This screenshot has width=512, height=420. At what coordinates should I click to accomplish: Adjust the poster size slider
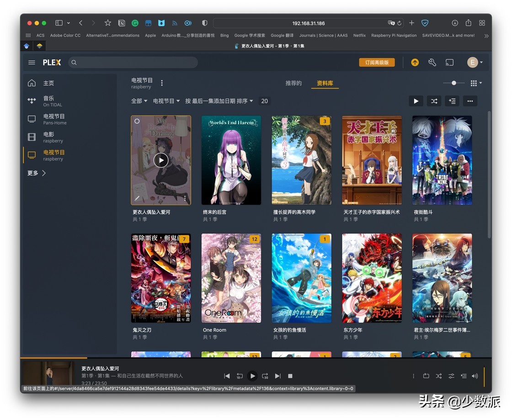click(453, 83)
